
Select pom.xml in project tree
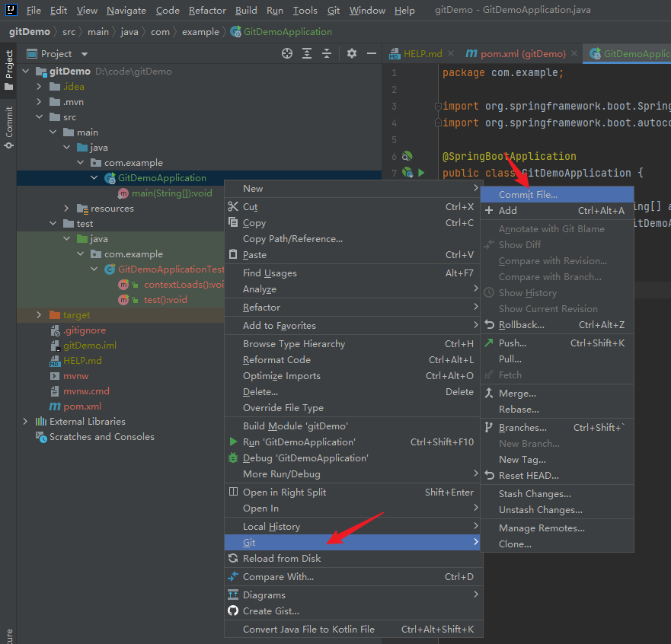point(82,406)
